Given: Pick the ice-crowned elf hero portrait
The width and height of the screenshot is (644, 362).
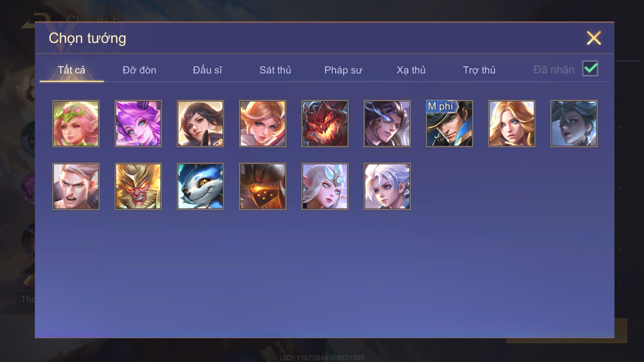Looking at the screenshot, I should click(325, 186).
